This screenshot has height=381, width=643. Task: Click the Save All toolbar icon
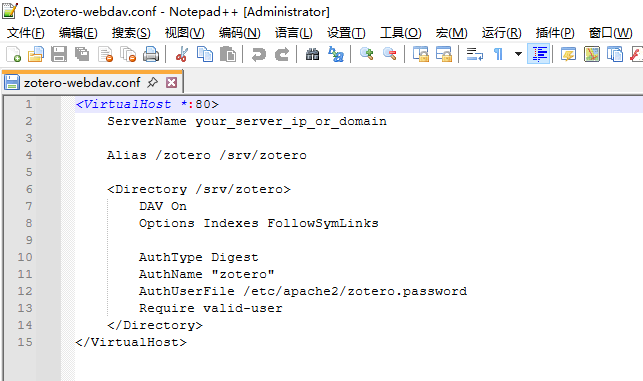pos(82,54)
